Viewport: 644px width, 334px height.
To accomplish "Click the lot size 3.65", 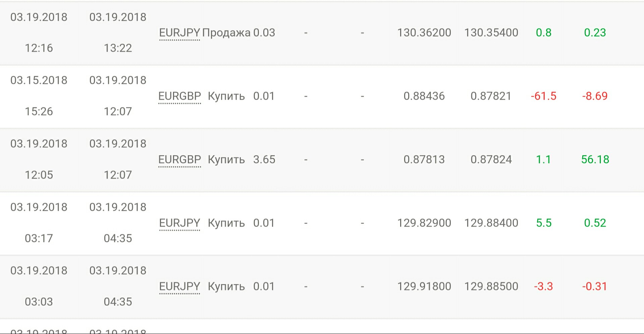I will click(x=264, y=159).
